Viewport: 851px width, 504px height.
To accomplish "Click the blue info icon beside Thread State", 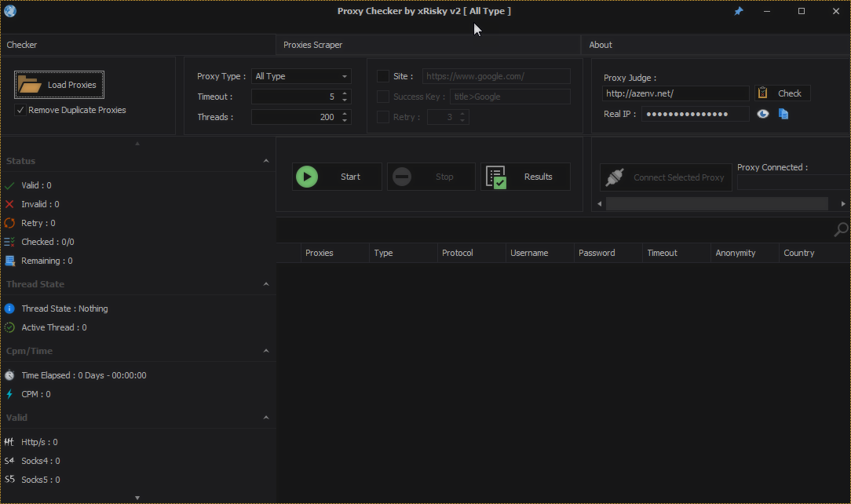I will click(x=9, y=309).
